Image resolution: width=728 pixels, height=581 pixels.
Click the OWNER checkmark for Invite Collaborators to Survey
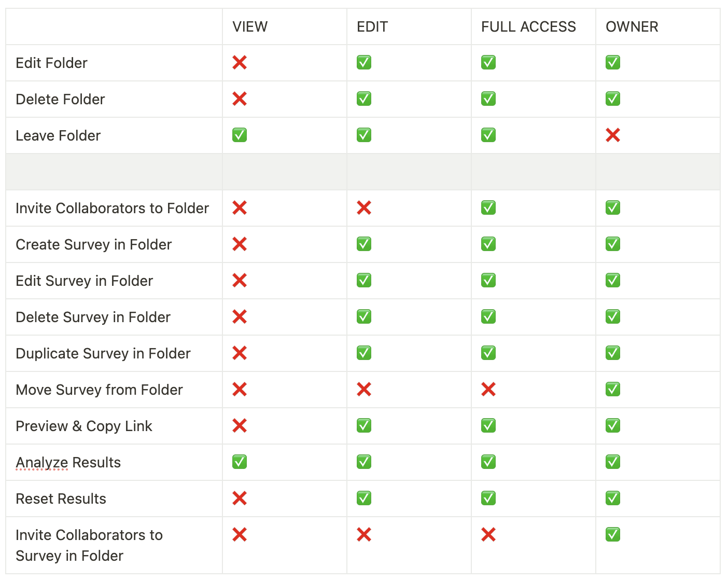612,534
